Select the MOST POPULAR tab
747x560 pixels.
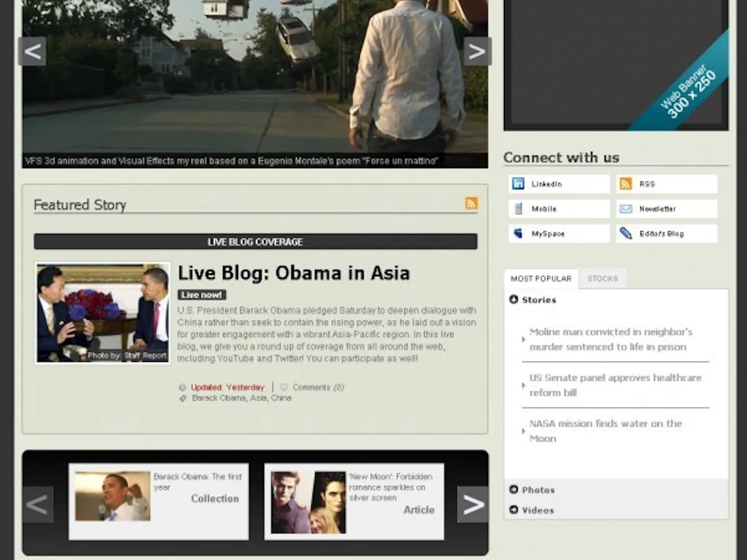541,279
